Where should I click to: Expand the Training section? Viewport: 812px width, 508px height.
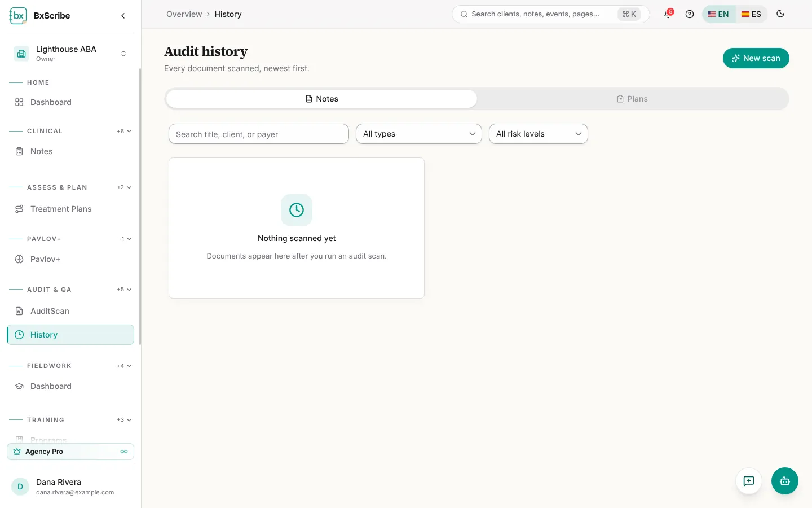click(125, 420)
